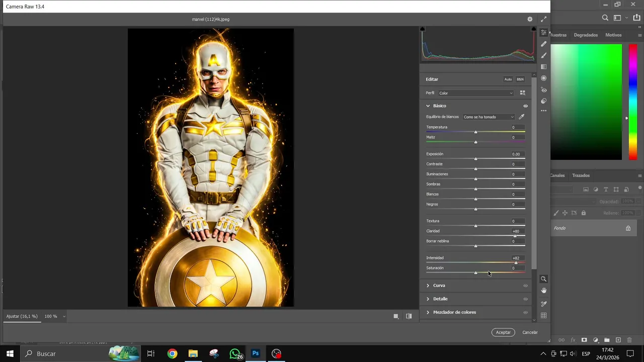
Task: Toggle the grid overlay icon
Action: point(543,316)
